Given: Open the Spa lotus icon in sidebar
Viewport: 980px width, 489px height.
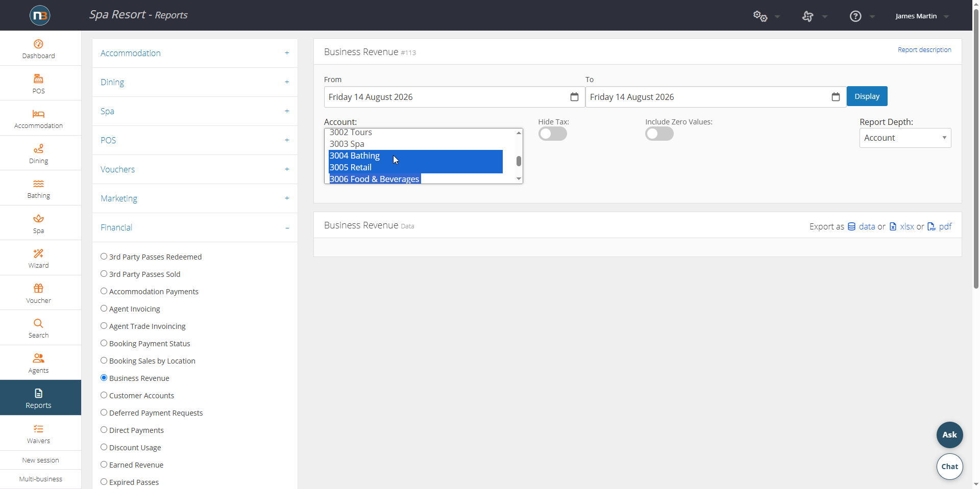Looking at the screenshot, I should [x=38, y=219].
